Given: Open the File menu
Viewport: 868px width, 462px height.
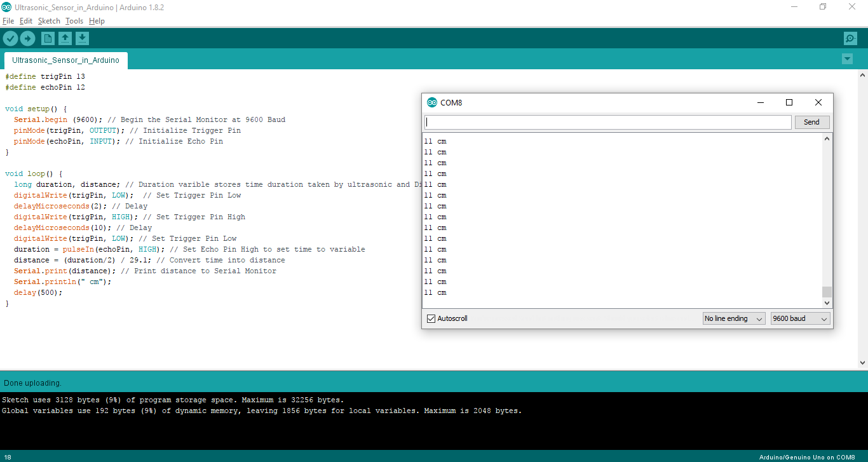Looking at the screenshot, I should click(8, 21).
